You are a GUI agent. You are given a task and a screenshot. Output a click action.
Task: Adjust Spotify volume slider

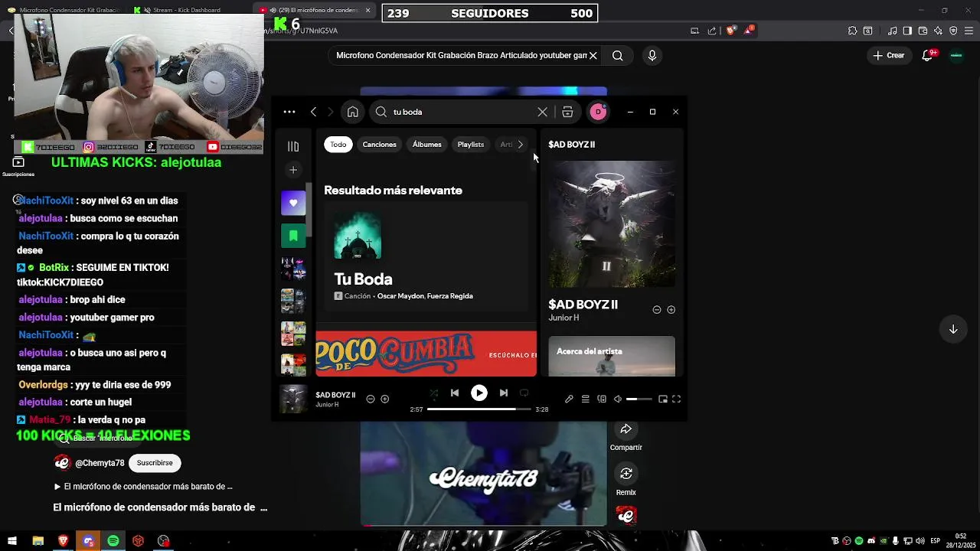[x=639, y=399]
